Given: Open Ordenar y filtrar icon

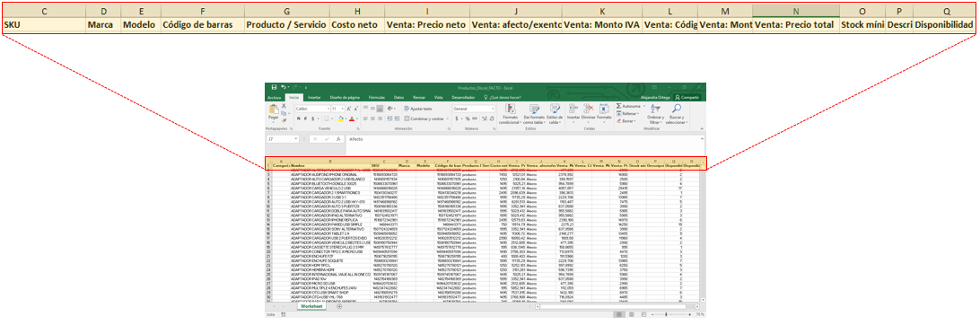Looking at the screenshot, I should (656, 109).
